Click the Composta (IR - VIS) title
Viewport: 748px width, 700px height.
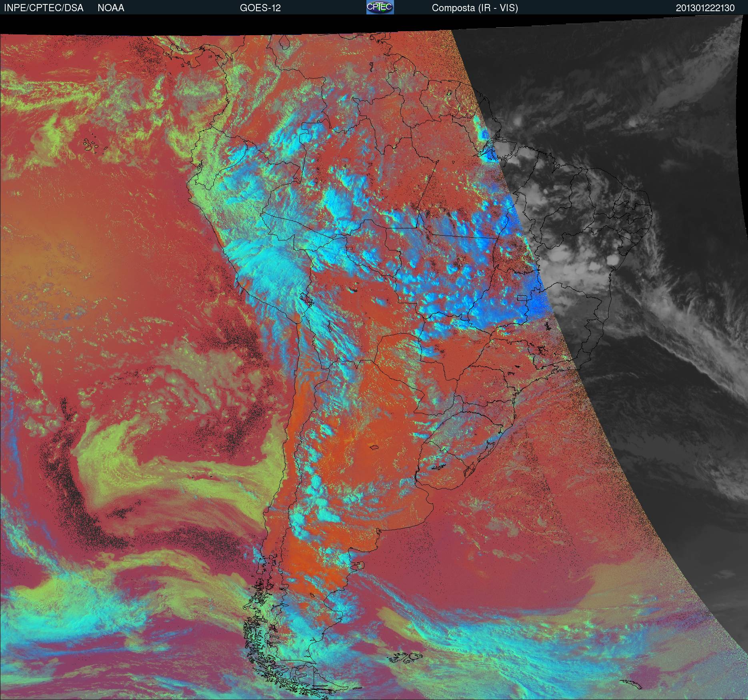coord(475,8)
